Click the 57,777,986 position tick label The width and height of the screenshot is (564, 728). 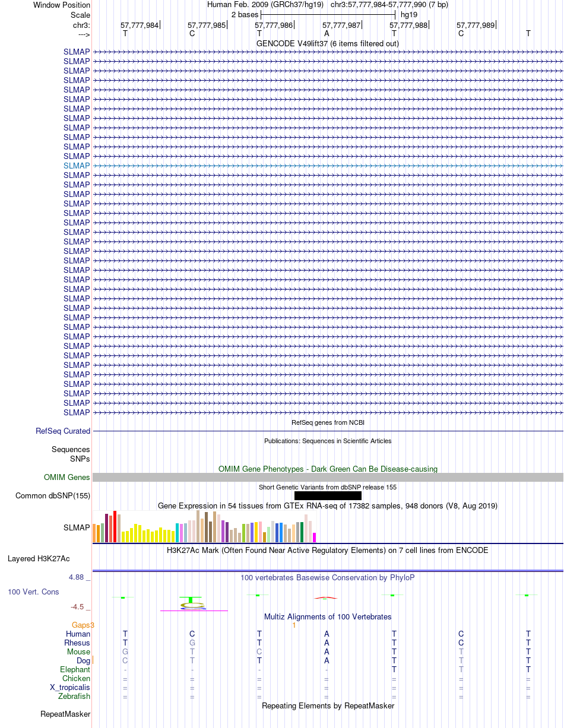click(x=274, y=26)
